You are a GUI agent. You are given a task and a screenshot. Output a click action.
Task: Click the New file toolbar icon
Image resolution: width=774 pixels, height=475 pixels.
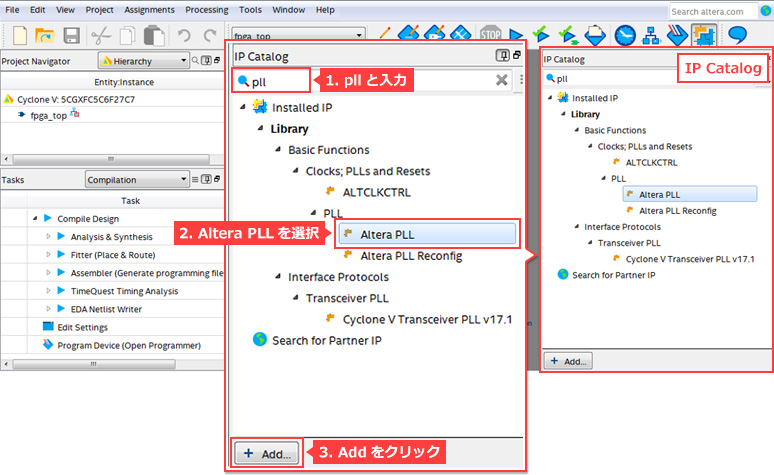pyautogui.click(x=20, y=36)
